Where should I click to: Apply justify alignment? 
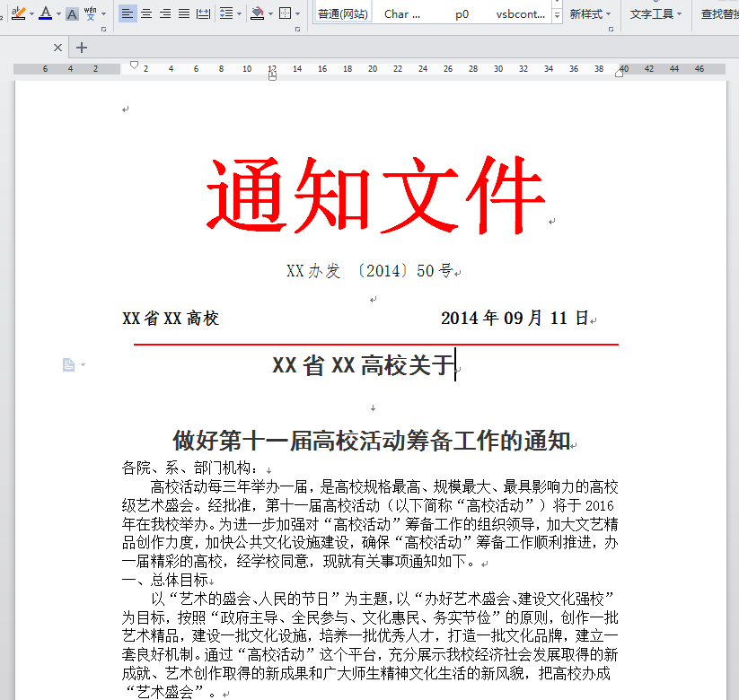[184, 13]
